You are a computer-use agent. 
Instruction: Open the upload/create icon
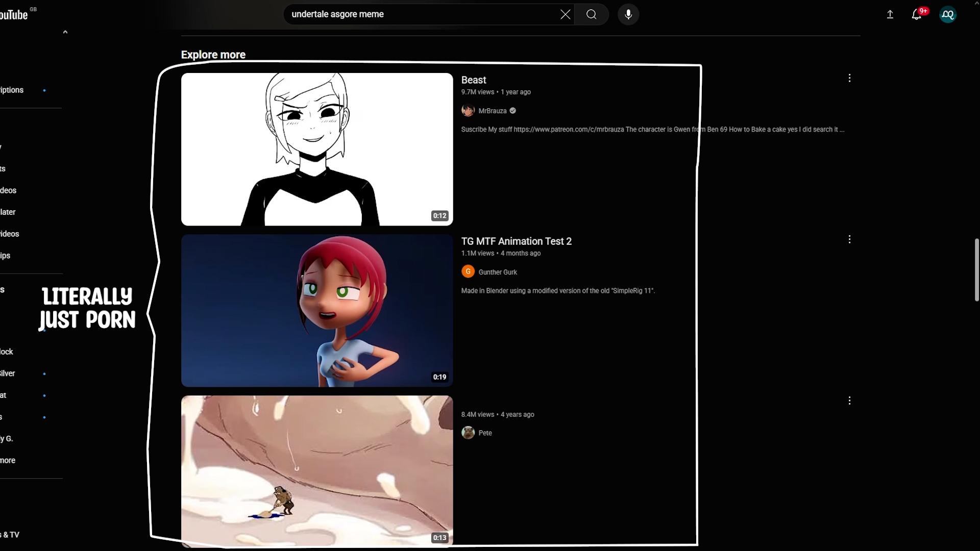(890, 14)
